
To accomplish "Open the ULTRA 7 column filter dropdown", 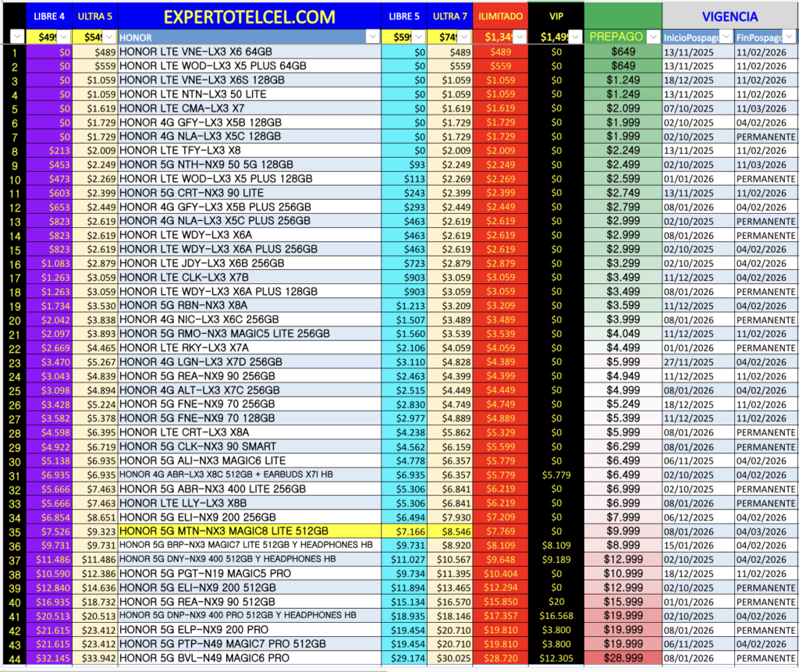I will pos(465,37).
